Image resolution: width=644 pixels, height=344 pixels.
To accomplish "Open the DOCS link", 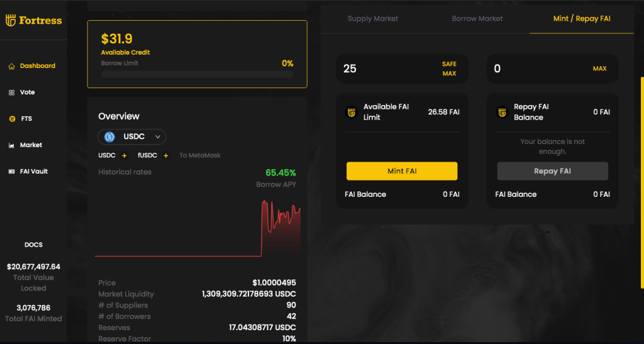I will coord(33,245).
